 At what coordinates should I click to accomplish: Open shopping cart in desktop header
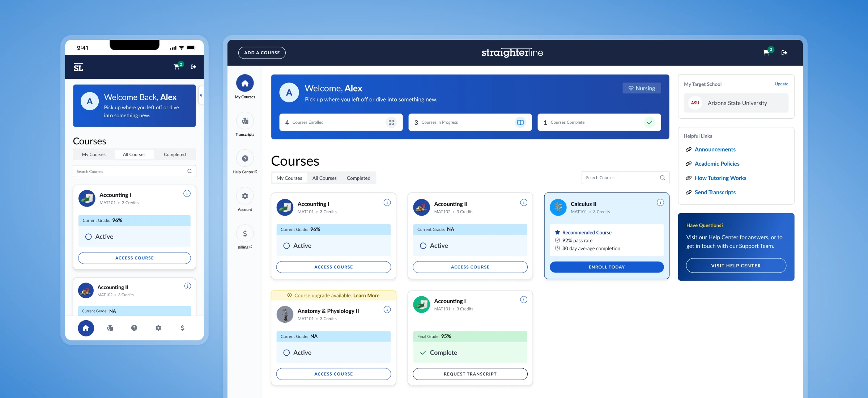click(x=767, y=52)
